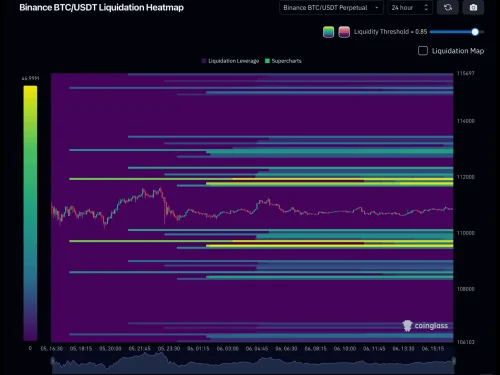Enable the Liquidation Map checkbox
Viewport: 500px width, 375px height.
tap(423, 51)
